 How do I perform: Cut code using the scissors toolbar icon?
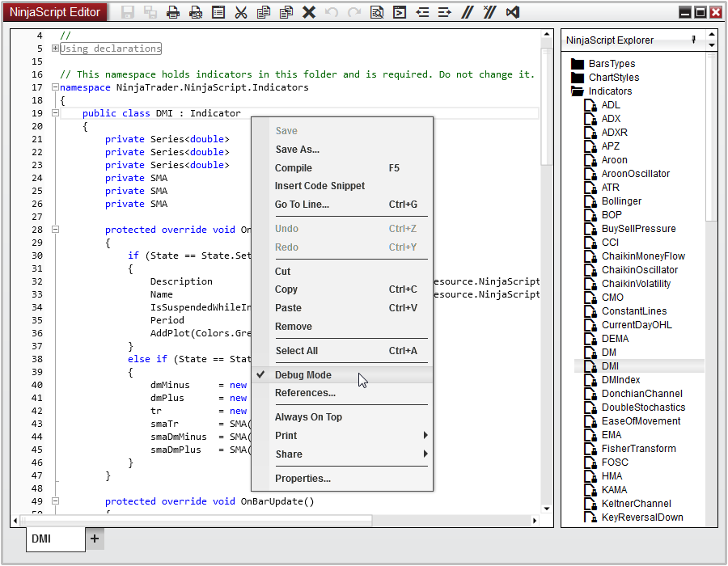pyautogui.click(x=241, y=12)
